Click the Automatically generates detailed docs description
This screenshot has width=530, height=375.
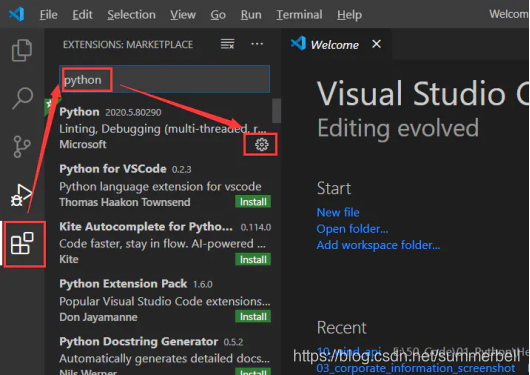click(x=165, y=358)
